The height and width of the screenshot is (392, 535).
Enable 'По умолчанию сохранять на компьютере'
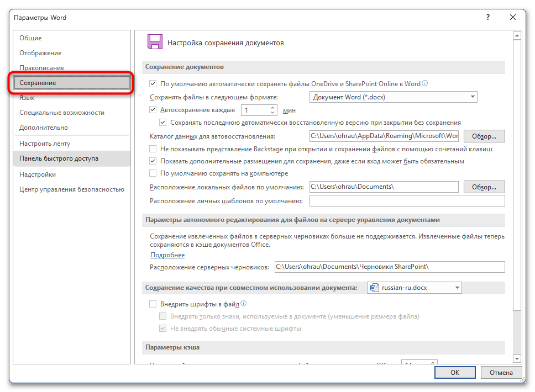[153, 173]
